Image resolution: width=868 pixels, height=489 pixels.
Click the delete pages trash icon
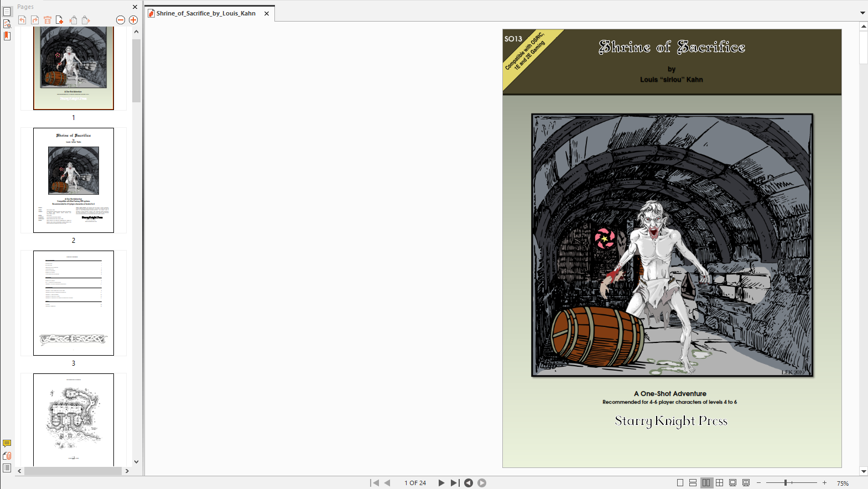tap(48, 20)
